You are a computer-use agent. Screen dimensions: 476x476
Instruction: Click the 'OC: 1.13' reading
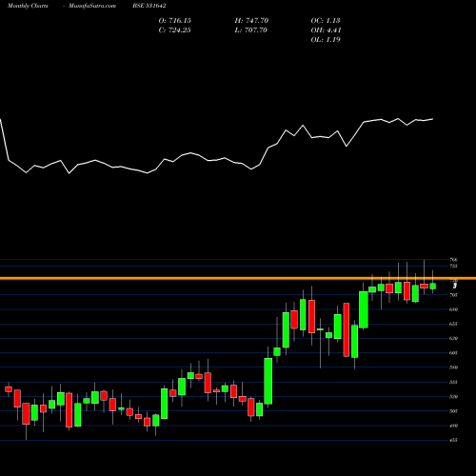[326, 21]
